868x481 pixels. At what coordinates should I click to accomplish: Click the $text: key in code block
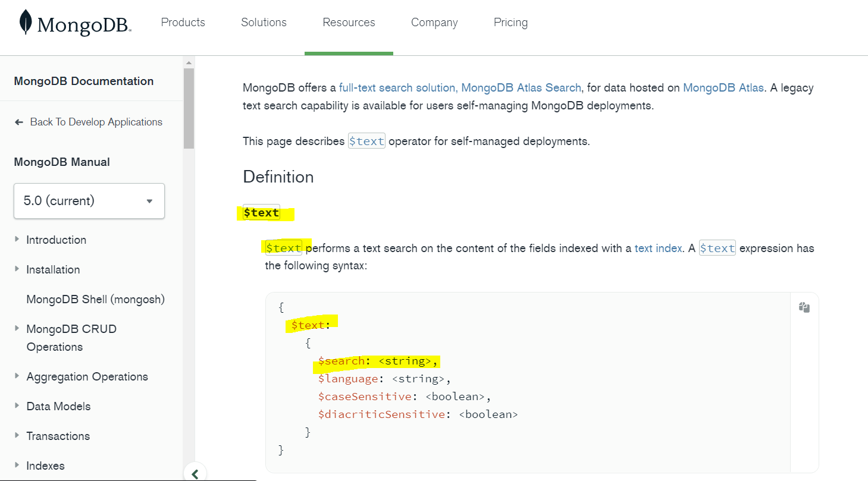tap(311, 325)
